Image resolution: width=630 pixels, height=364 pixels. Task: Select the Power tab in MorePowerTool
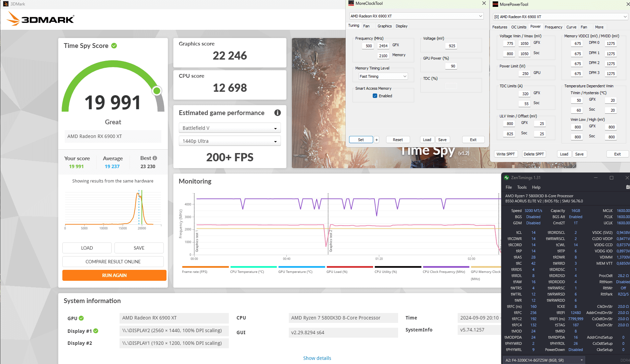(535, 27)
